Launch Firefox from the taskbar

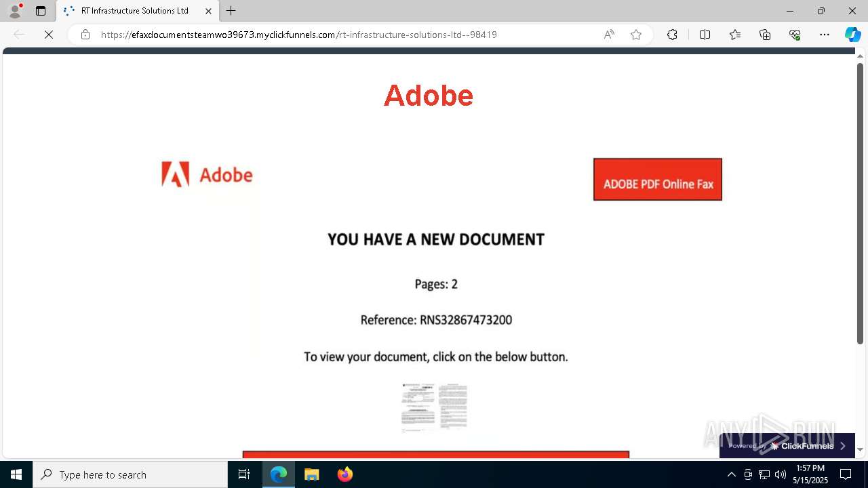344,474
